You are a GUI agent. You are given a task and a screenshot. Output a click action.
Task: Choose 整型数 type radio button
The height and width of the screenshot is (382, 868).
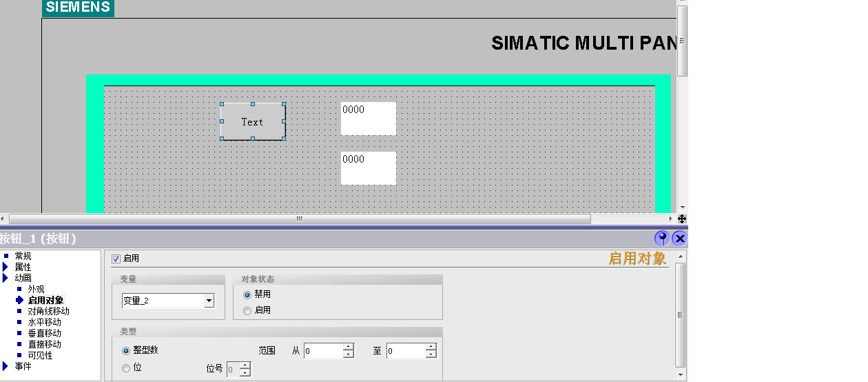[126, 350]
